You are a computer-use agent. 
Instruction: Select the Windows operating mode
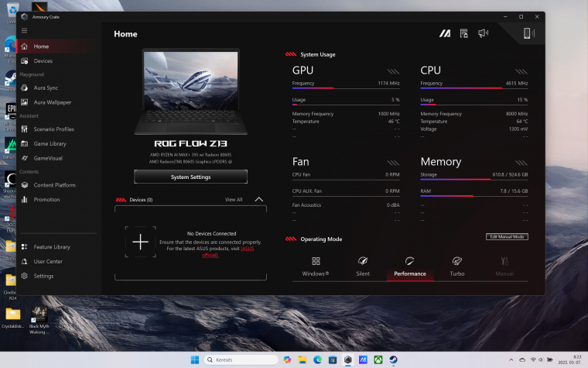(x=316, y=267)
